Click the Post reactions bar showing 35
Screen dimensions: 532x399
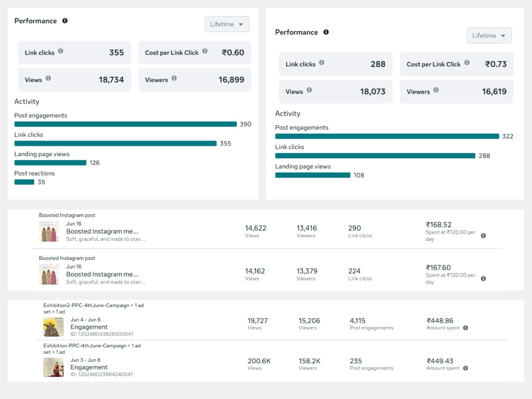click(24, 182)
